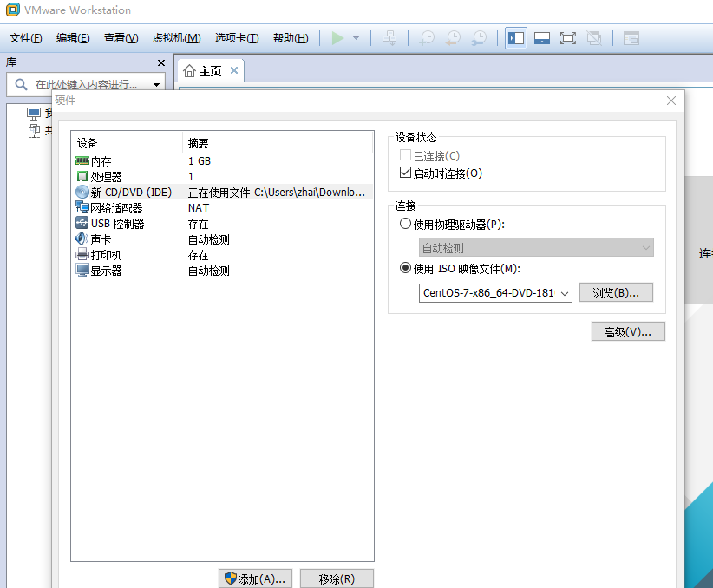Toggle the 已连接(C) checkbox
The height and width of the screenshot is (588, 713).
pyautogui.click(x=405, y=155)
